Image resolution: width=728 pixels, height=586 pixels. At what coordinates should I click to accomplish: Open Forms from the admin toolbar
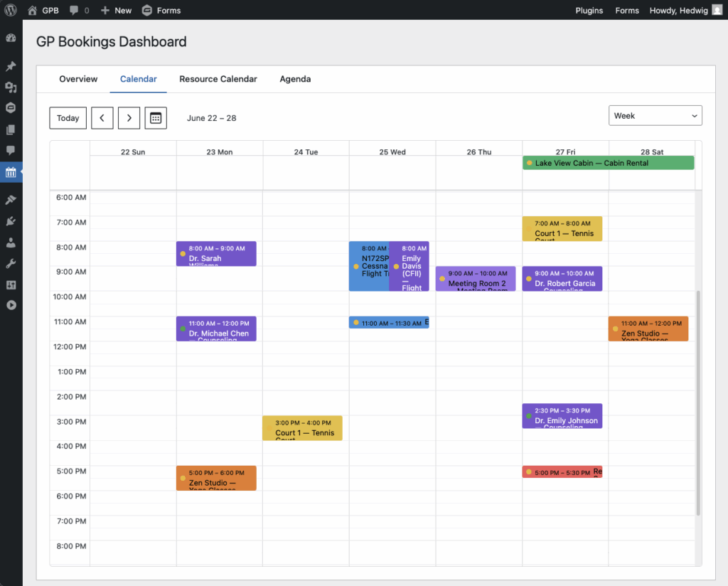coord(161,10)
